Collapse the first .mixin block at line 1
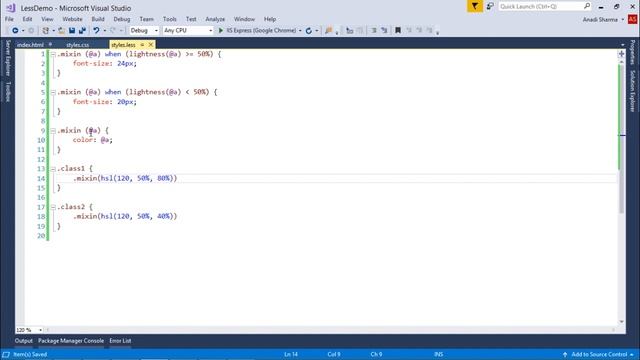Image resolution: width=640 pixels, height=360 pixels. 53,54
